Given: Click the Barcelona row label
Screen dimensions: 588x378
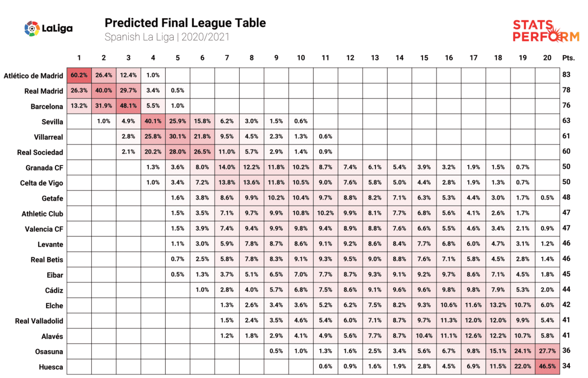Looking at the screenshot, I should point(47,106).
